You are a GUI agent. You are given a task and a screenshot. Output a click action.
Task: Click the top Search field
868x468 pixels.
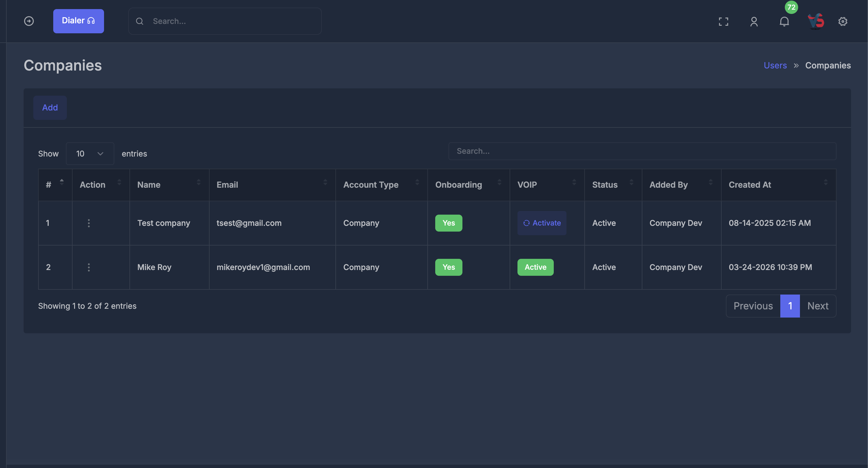tap(225, 21)
